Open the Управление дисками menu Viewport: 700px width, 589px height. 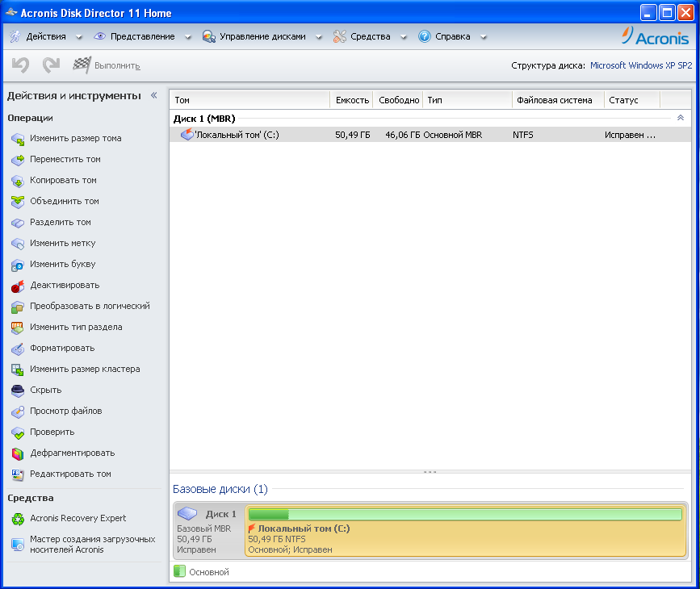262,36
